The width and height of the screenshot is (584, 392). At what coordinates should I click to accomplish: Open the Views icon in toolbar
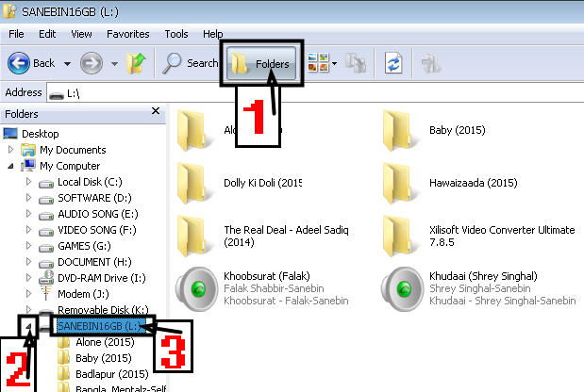(x=318, y=62)
